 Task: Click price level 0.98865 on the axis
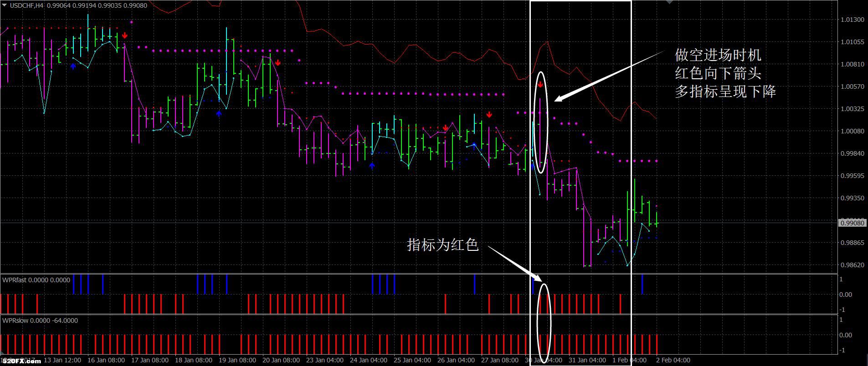pos(853,243)
